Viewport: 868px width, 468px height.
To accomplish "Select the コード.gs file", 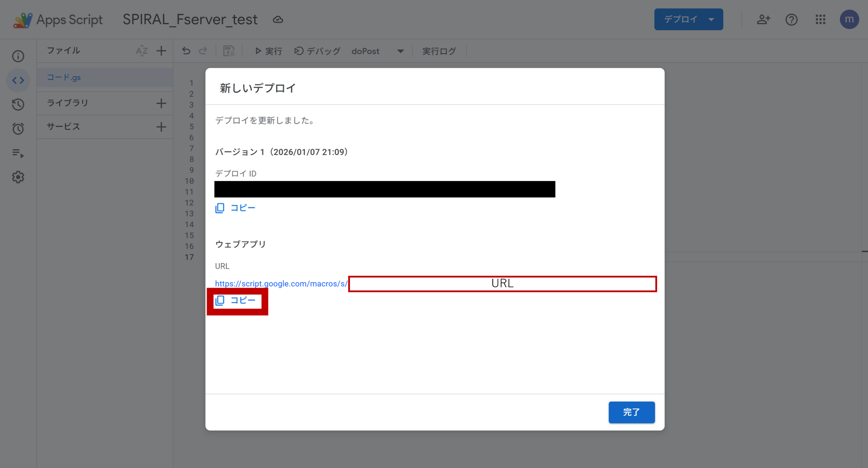I will point(64,77).
